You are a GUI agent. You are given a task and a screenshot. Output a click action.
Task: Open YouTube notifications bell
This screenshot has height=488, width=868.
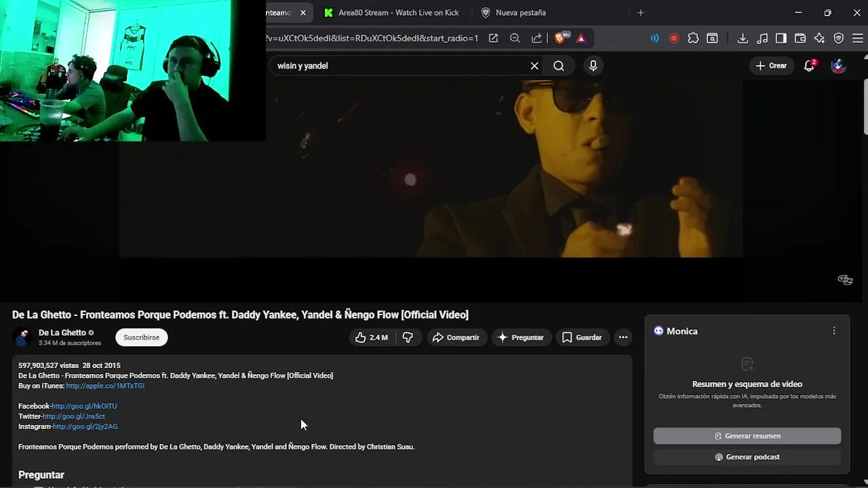pos(809,66)
